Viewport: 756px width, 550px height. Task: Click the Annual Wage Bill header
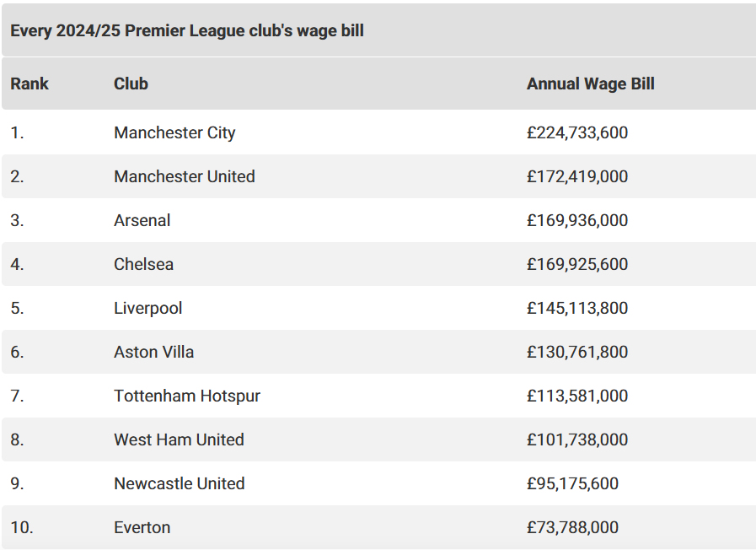click(590, 84)
